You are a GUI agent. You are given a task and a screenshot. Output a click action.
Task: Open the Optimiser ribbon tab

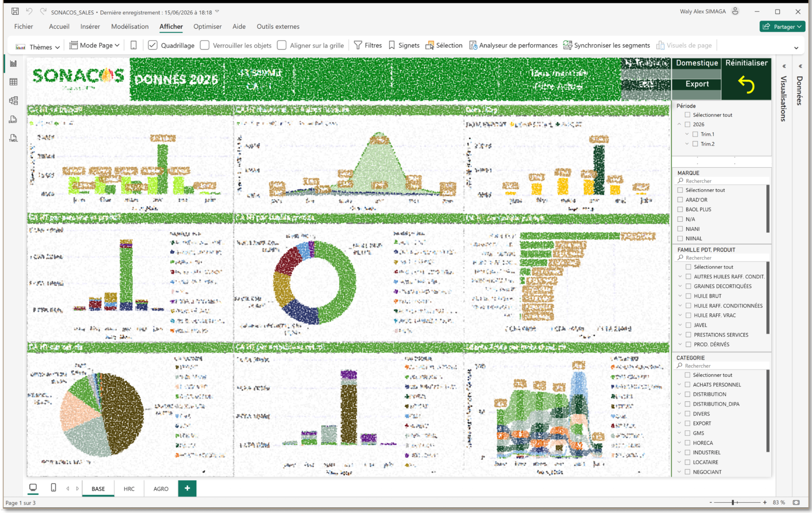coord(207,27)
